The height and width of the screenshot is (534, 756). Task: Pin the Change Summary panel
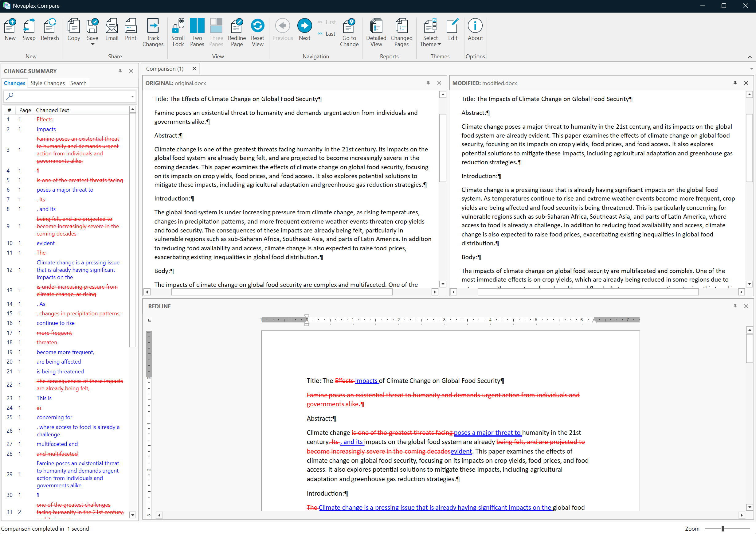[120, 71]
